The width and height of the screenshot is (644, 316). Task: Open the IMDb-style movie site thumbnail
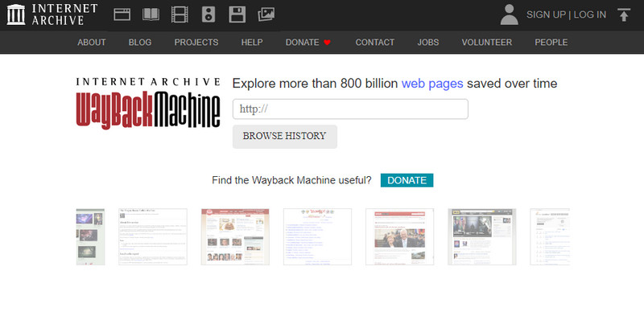pyautogui.click(x=482, y=236)
